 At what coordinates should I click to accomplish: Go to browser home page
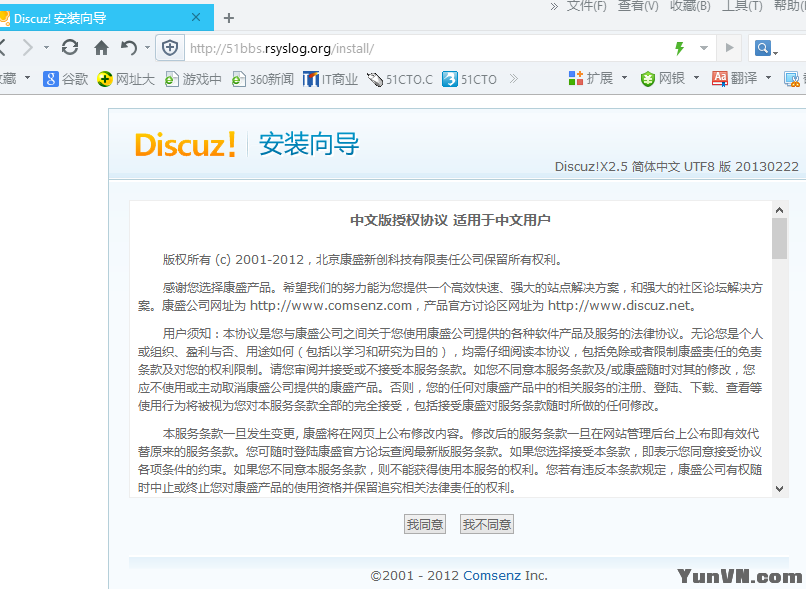101,48
